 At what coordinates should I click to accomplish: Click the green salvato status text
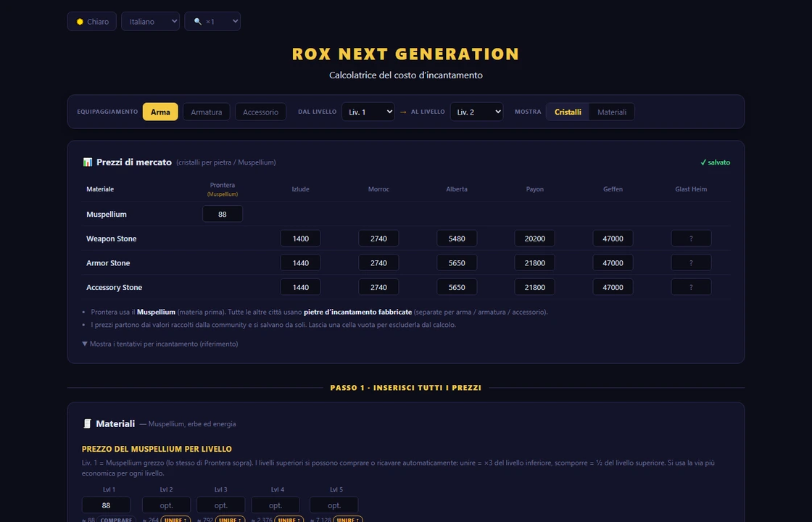point(715,162)
